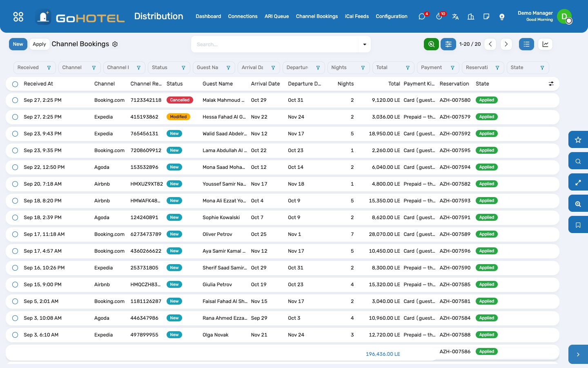
Task: Select the row for 7208609912
Action: click(15, 150)
